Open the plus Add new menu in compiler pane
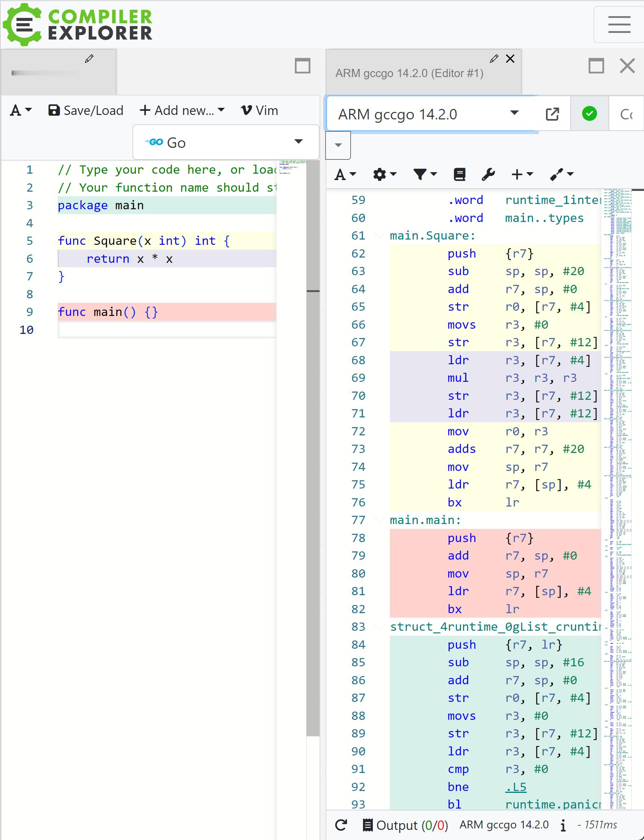 [x=522, y=174]
